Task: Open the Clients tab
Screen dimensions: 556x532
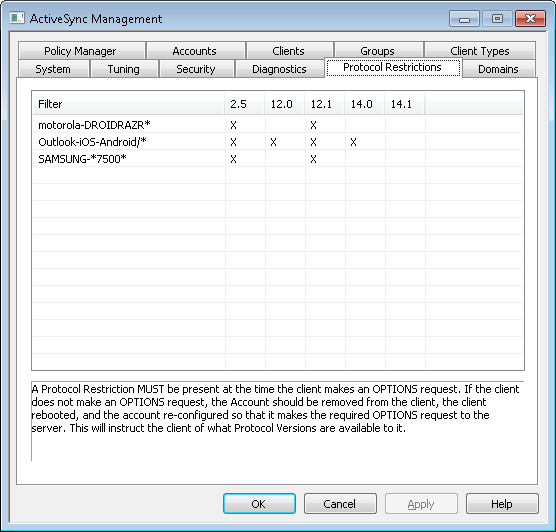Action: click(x=290, y=51)
